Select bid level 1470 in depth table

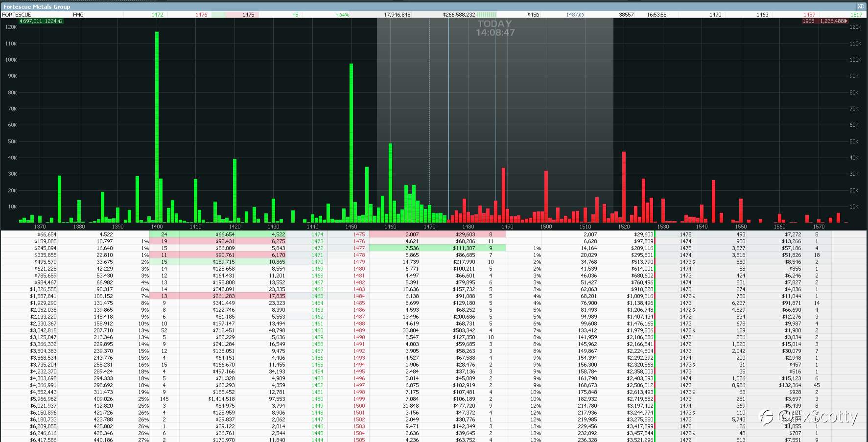[317, 262]
